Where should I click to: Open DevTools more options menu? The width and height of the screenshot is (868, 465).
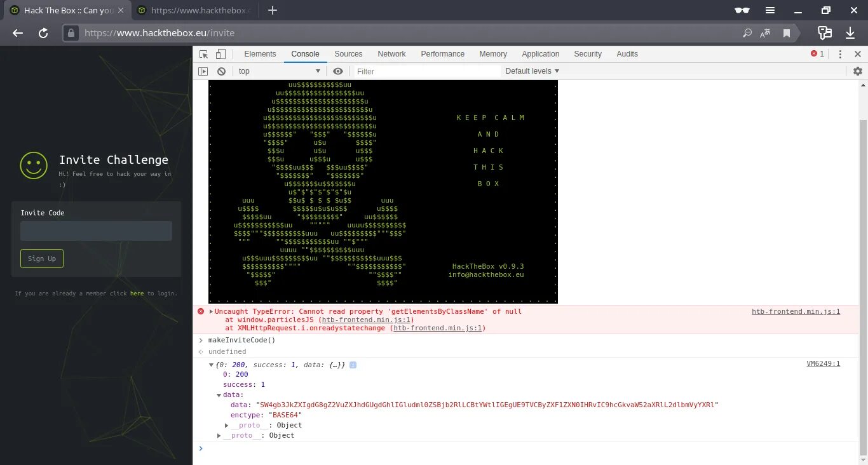pyautogui.click(x=840, y=54)
